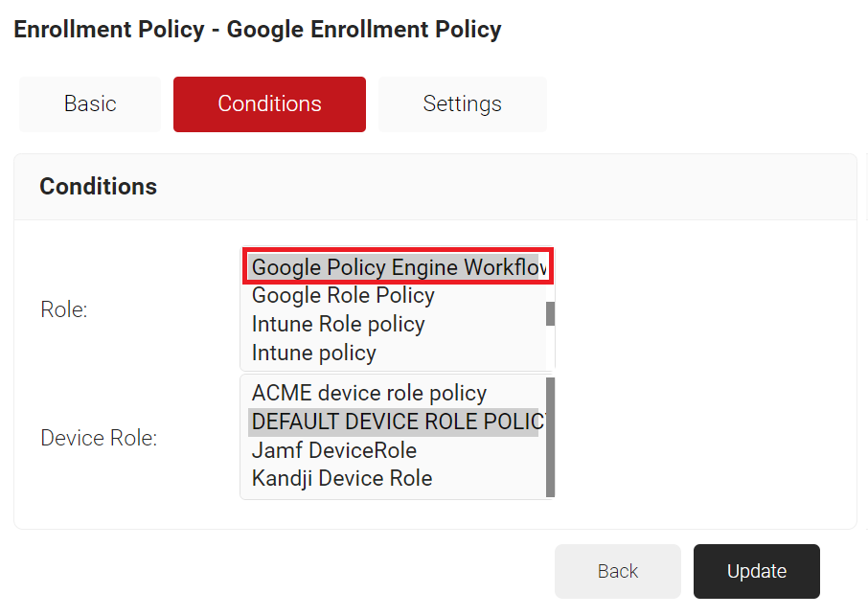Click the Update button
The width and height of the screenshot is (868, 616).
tap(756, 571)
